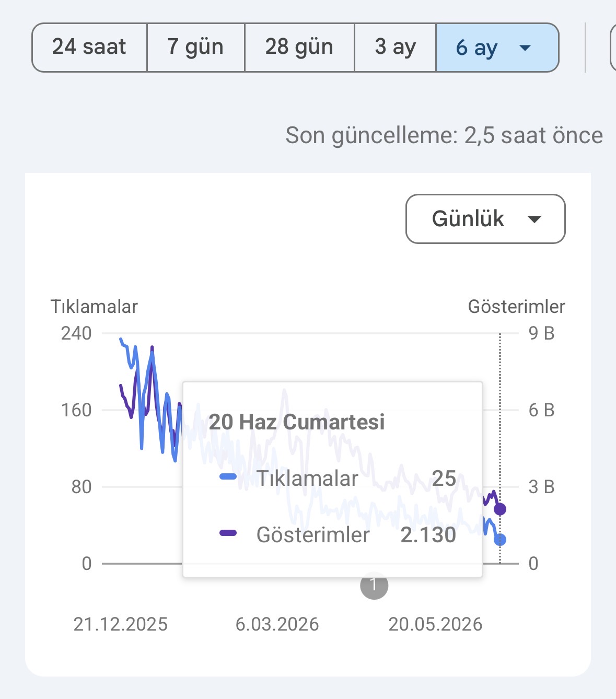Select the 3 ay period

(395, 47)
